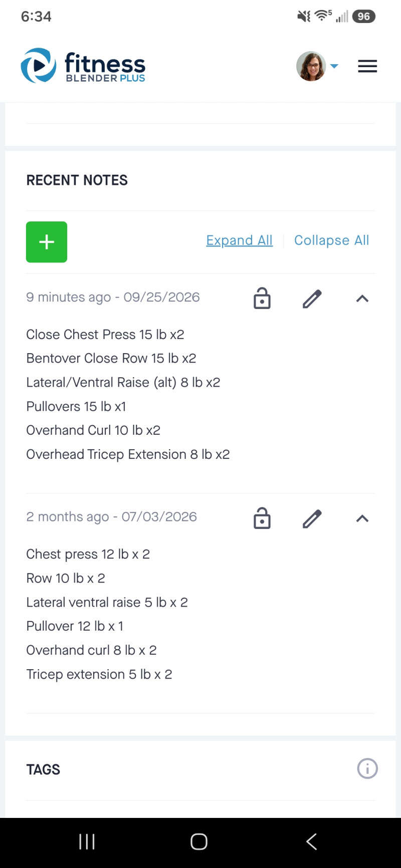Screen dimensions: 401x868
Task: Click the Tags section heading
Action: coord(43,769)
